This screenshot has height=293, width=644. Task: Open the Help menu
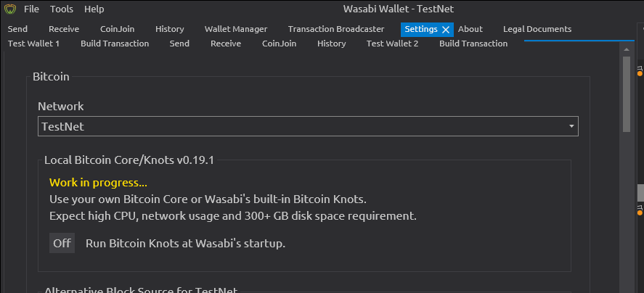pyautogui.click(x=94, y=9)
